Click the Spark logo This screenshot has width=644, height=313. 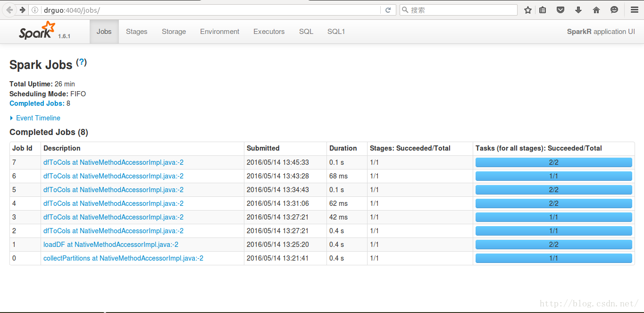37,31
